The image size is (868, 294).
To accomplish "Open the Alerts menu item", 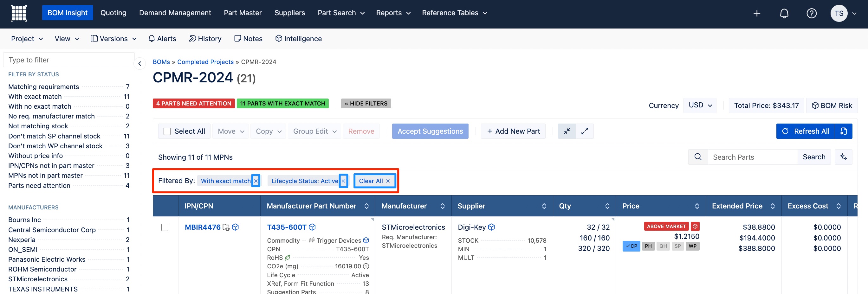I will [x=162, y=39].
